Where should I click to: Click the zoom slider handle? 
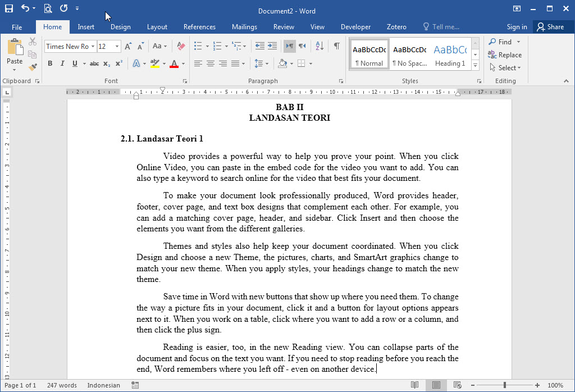(505, 385)
